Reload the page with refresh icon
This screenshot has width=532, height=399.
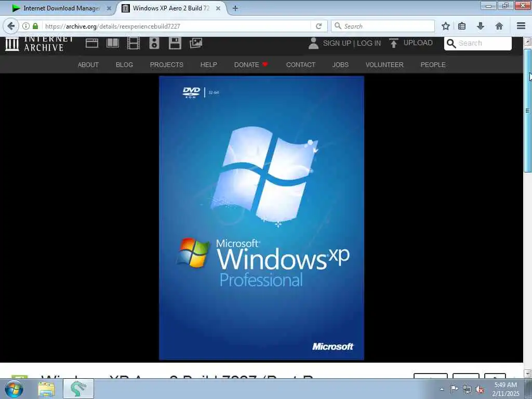click(x=318, y=26)
